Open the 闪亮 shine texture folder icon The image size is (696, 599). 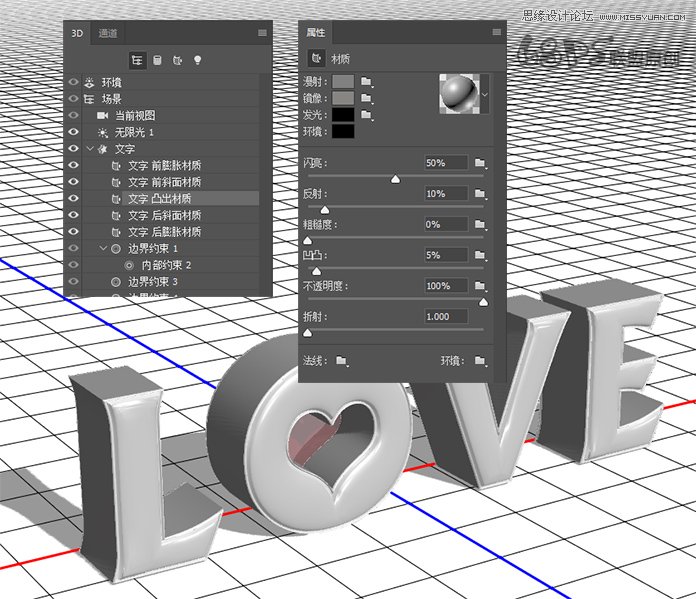click(x=480, y=163)
